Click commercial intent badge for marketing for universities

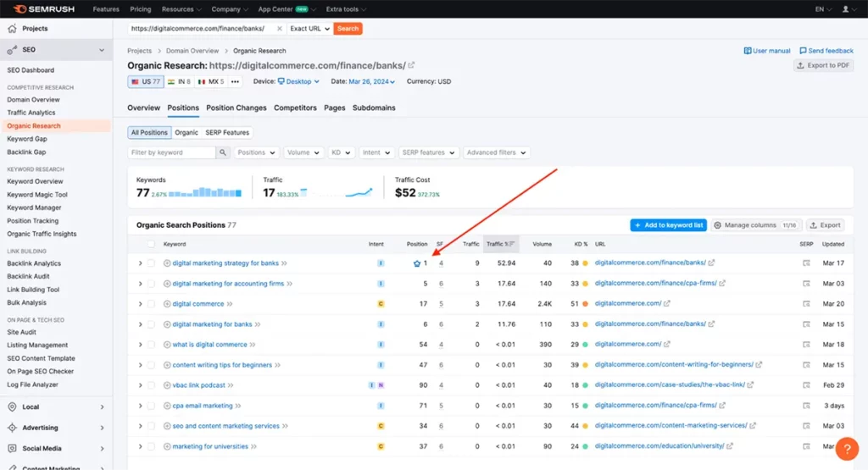click(x=381, y=446)
